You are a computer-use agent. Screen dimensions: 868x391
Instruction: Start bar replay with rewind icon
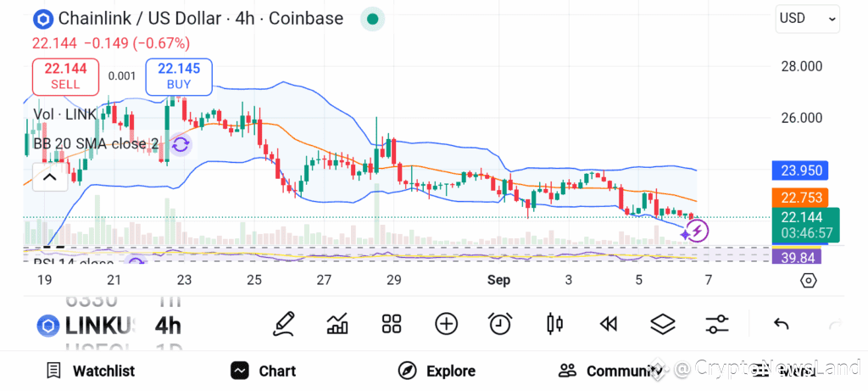(609, 324)
